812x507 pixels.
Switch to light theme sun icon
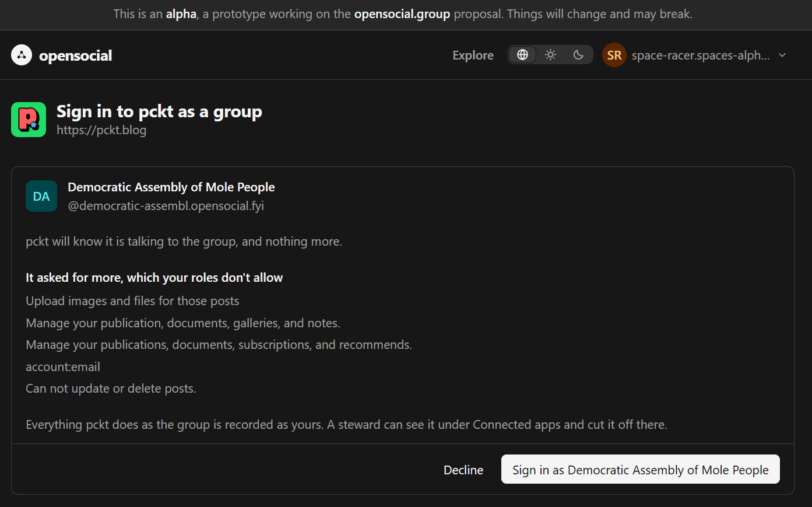point(550,55)
